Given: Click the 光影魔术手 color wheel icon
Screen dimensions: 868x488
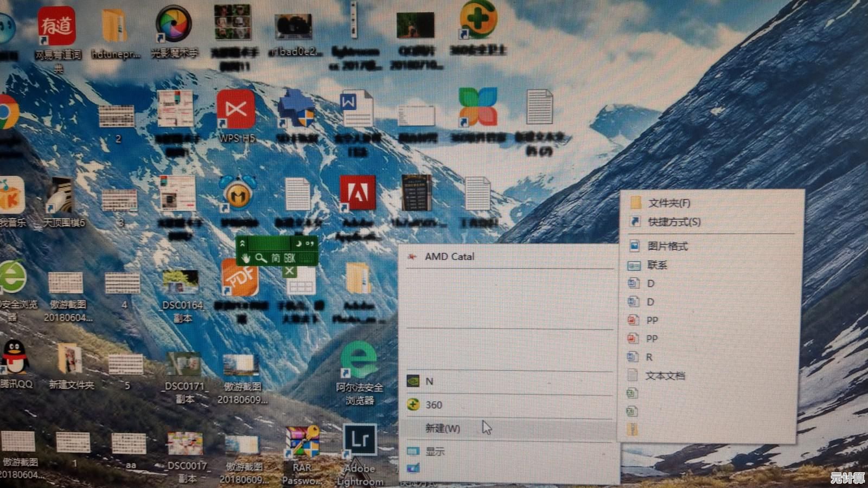Looking at the screenshot, I should click(x=174, y=24).
